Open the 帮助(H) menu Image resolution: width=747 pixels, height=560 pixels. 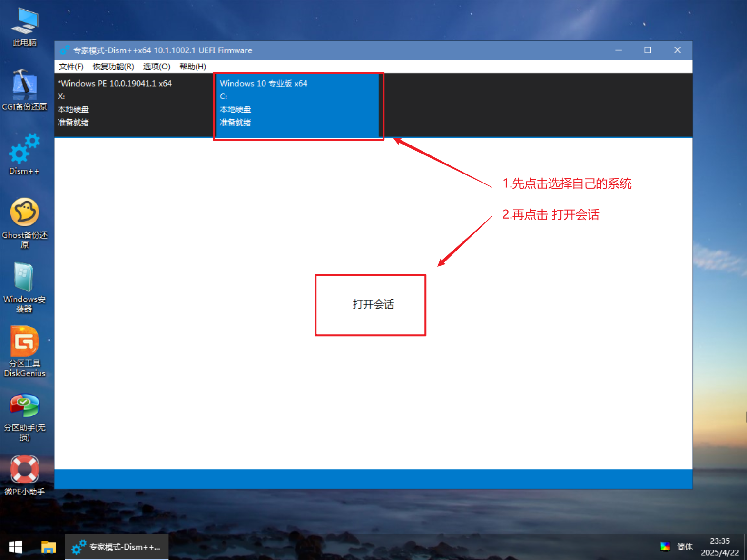pyautogui.click(x=193, y=67)
